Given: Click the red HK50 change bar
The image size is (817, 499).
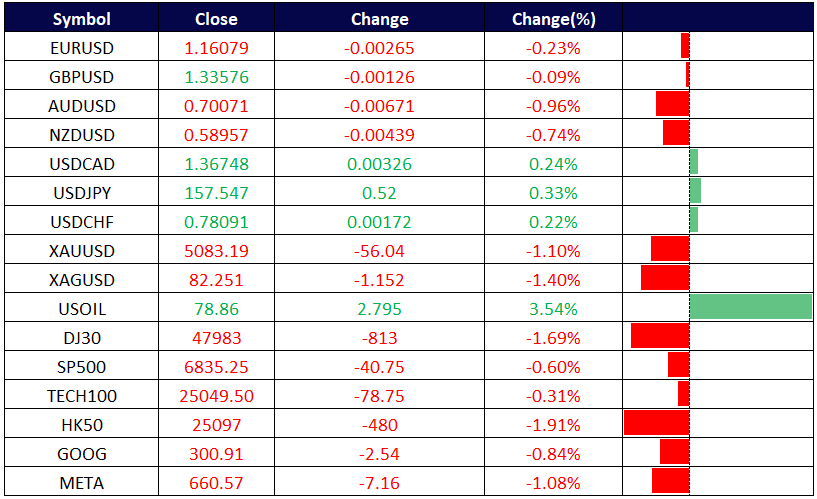Looking at the screenshot, I should (x=656, y=423).
